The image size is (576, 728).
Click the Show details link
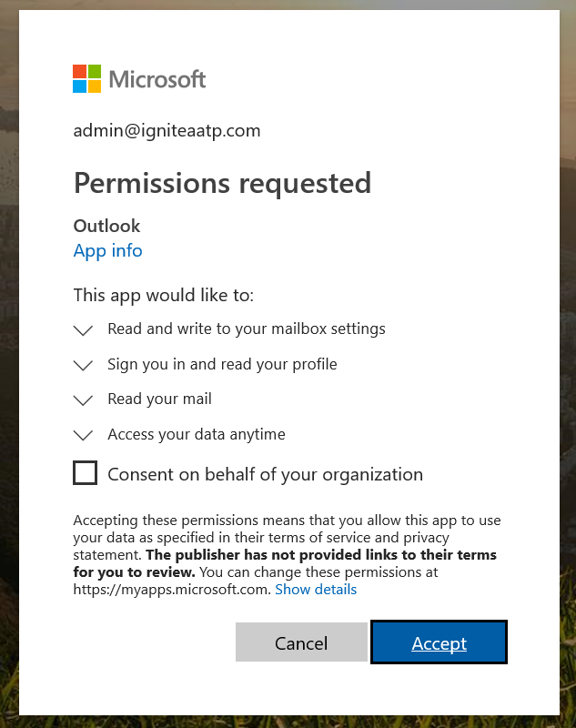pos(316,589)
